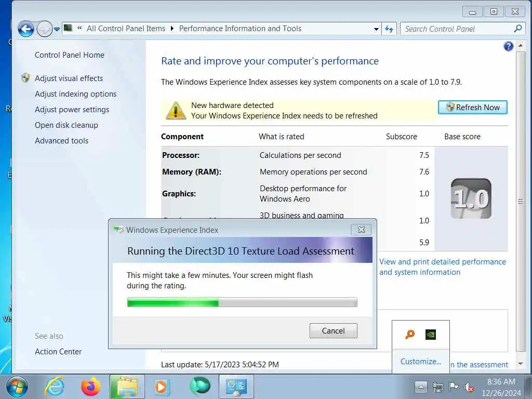Click the muted volume tray icon

click(x=469, y=387)
